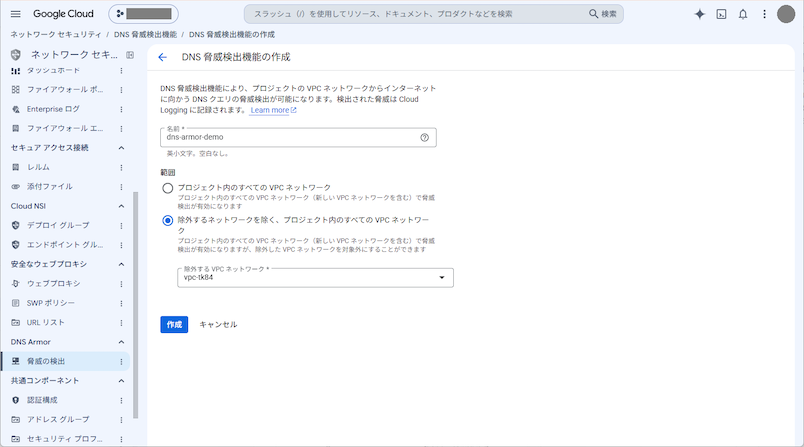Open more options for エンドポイント グループ
This screenshot has height=447, width=804.
pos(122,245)
